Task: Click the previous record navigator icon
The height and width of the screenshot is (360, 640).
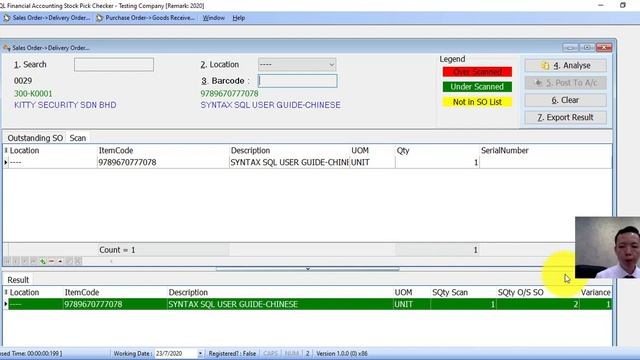Action: tap(16, 261)
